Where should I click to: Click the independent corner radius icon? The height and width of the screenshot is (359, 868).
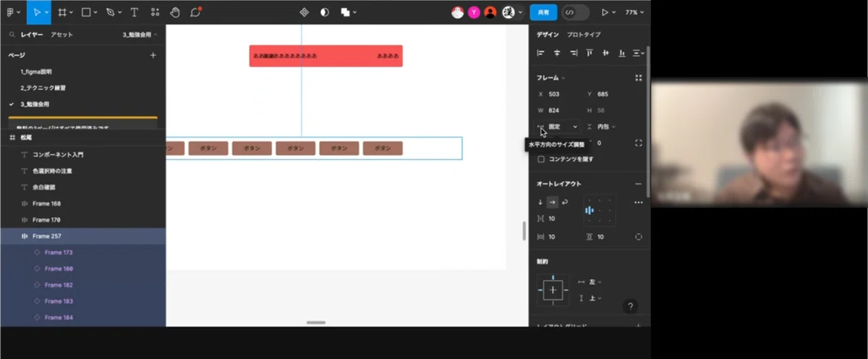pos(638,143)
